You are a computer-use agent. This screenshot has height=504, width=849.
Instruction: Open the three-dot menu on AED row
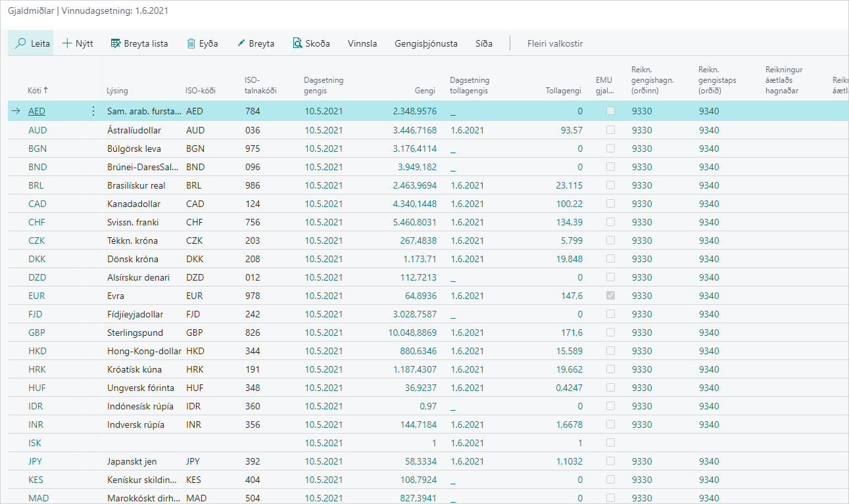93,111
